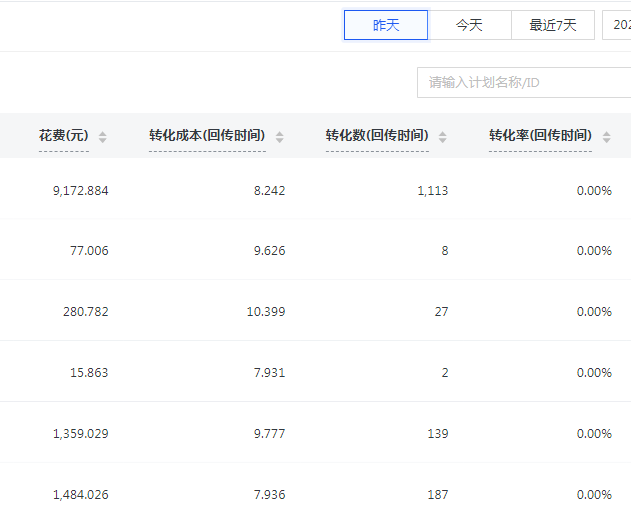Click the 转化成本(回传时间) column header

pos(207,135)
